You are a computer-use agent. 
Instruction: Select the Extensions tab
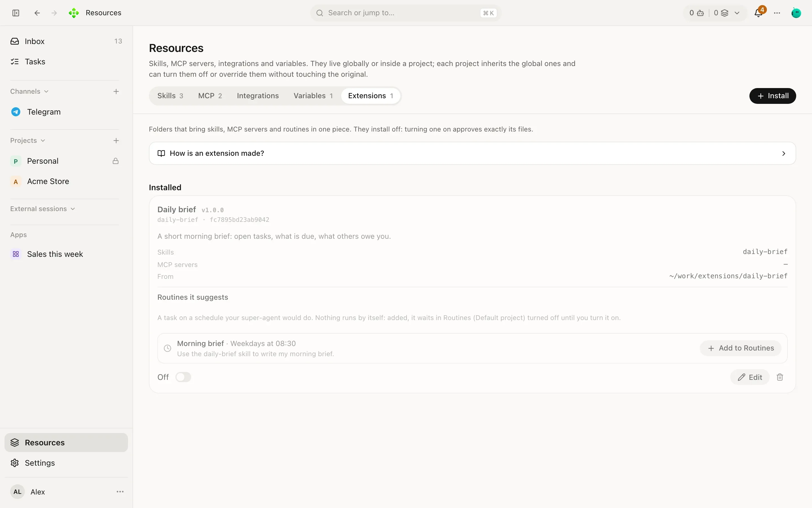coord(370,96)
